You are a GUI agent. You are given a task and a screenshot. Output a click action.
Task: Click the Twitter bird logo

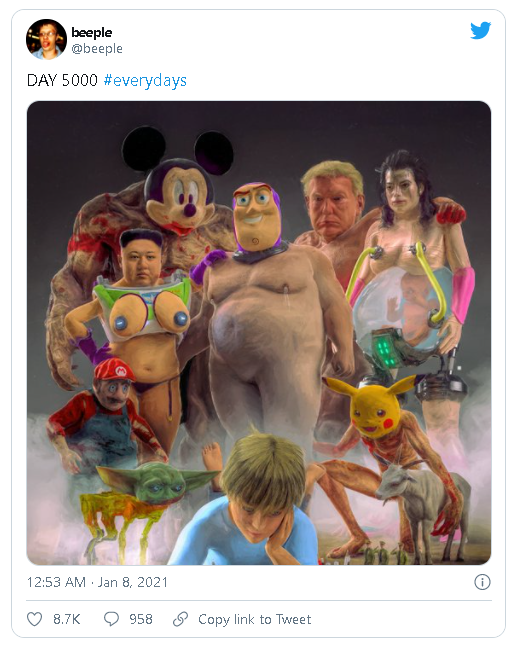[481, 30]
